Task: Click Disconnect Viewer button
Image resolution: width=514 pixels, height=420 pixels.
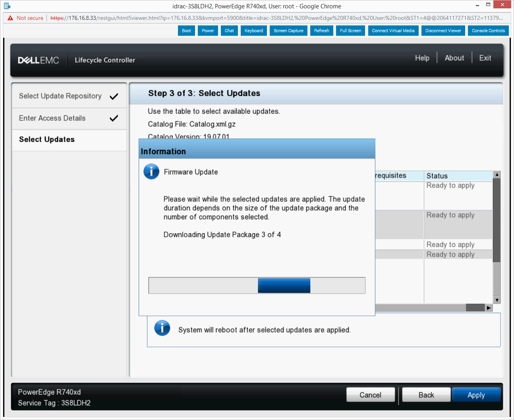Action: (x=443, y=31)
